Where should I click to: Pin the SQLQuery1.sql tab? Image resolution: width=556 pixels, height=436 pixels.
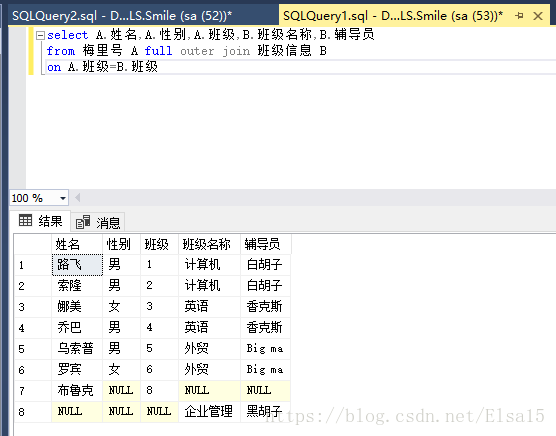[x=519, y=16]
